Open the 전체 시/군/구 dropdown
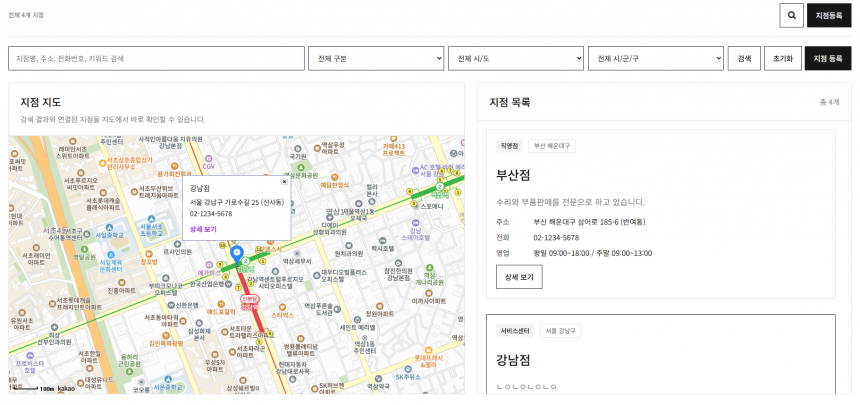860x405 pixels. pos(656,58)
